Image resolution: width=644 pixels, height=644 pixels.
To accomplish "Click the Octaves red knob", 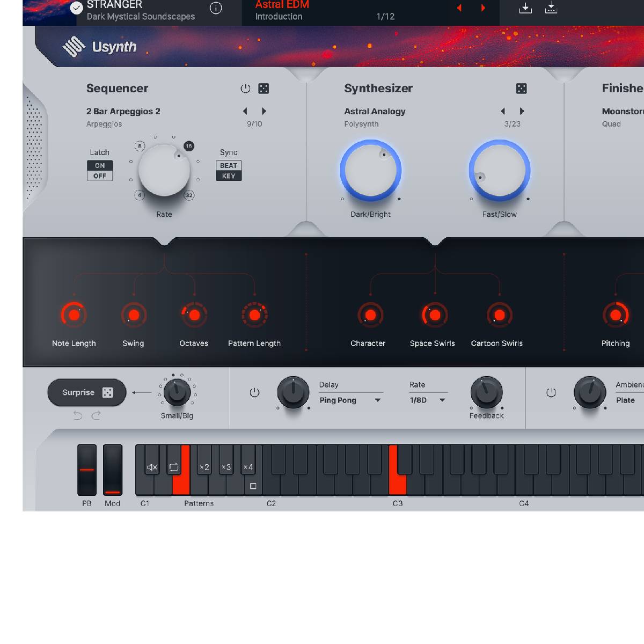I will [194, 315].
